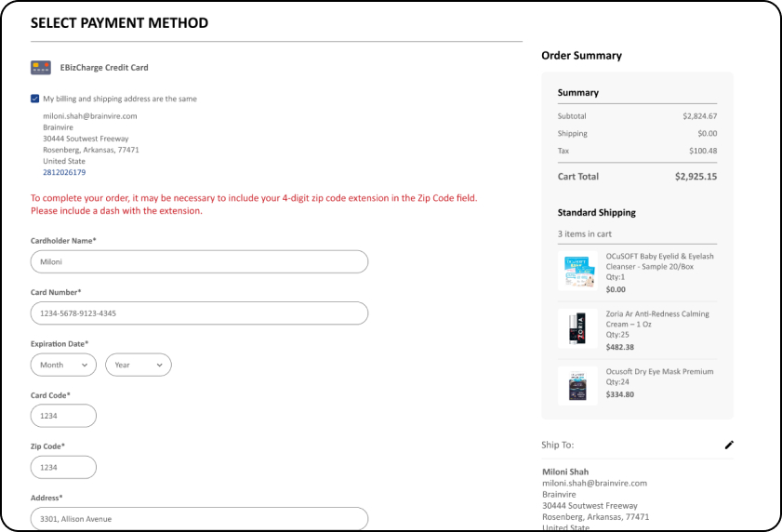
Task: Click the pencil edit icon beside Ship To
Action: 729,445
